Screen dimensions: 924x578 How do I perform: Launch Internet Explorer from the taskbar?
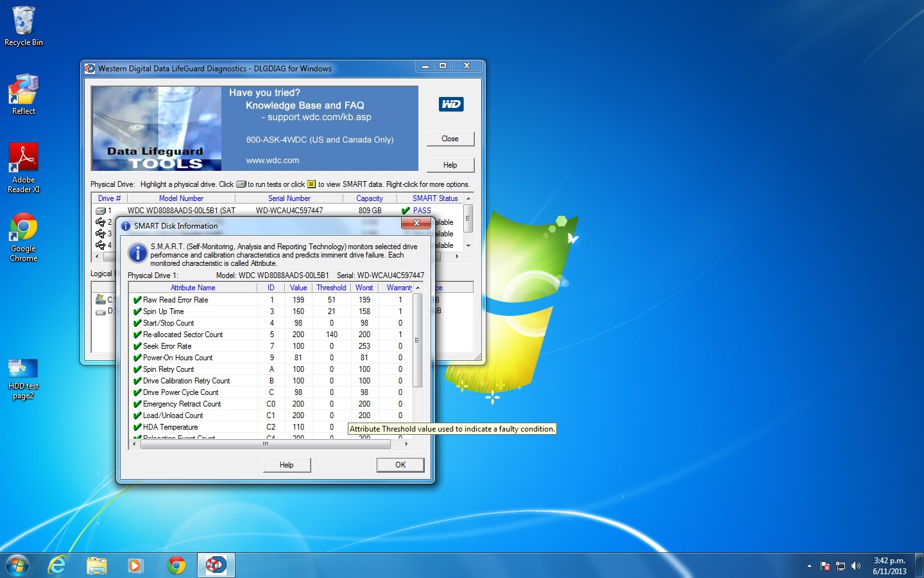(58, 565)
